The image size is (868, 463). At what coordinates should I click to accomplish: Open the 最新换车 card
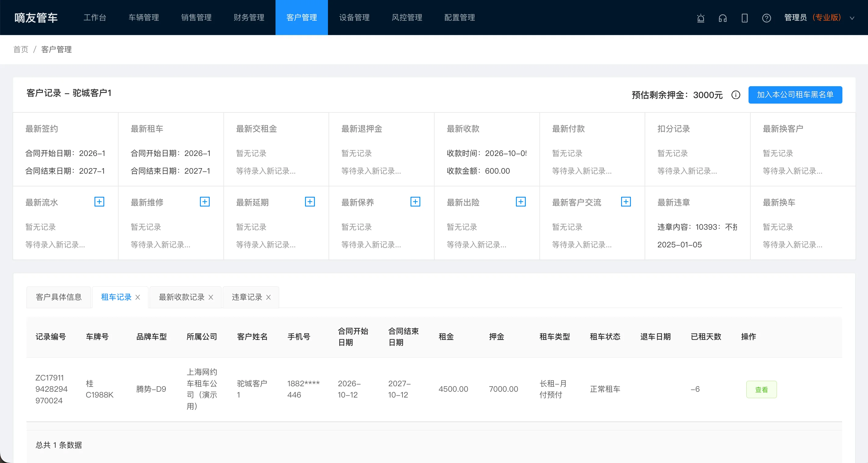(803, 223)
